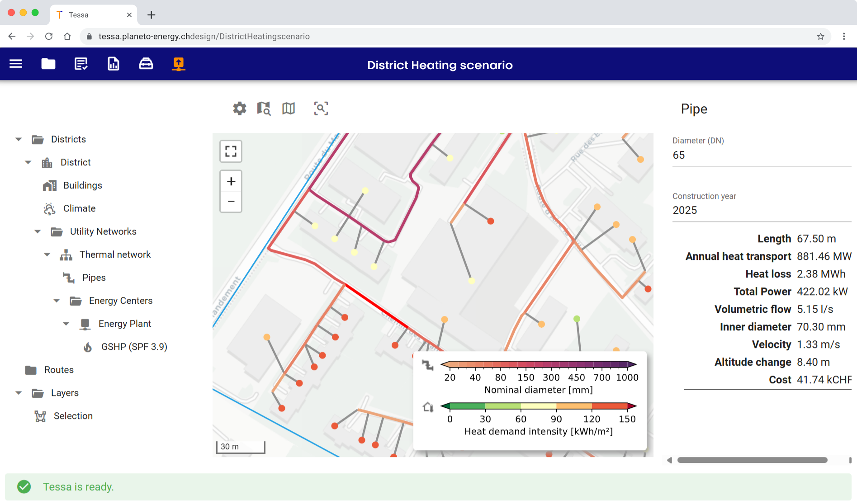Click the printer tray icon in header
Viewport: 857px width, 504px height.
(x=146, y=64)
